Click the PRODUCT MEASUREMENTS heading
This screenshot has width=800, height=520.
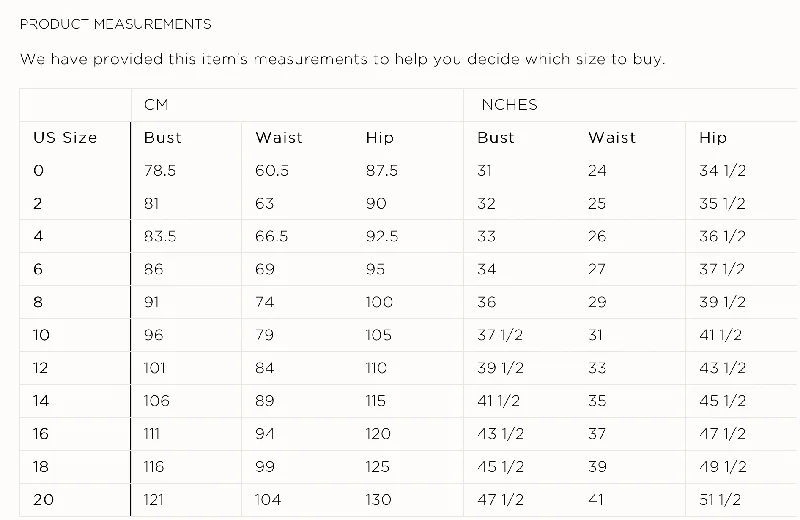[x=115, y=24]
